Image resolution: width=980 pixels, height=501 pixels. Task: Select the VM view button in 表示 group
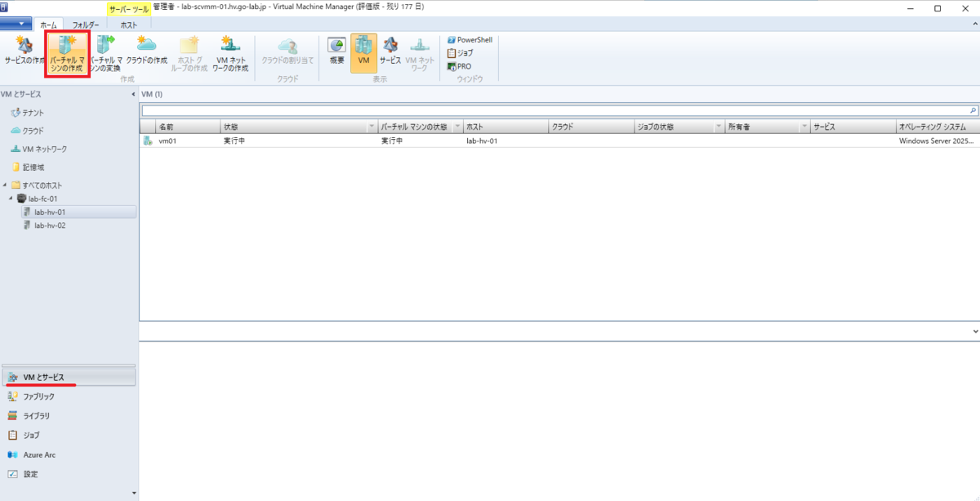coord(364,52)
